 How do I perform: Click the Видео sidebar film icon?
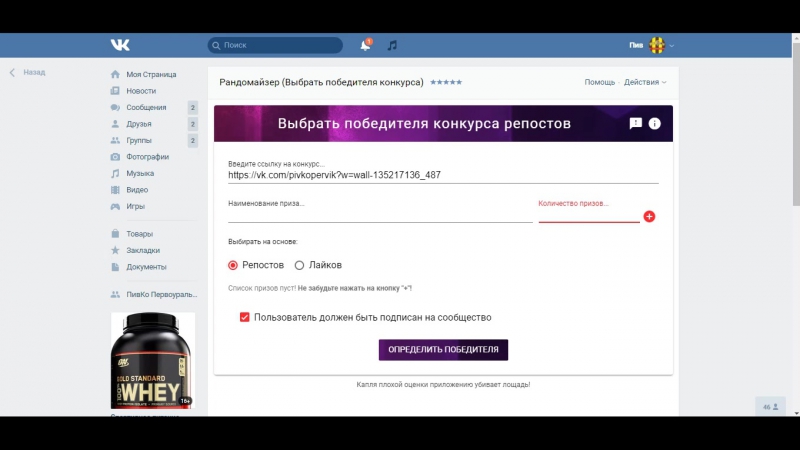tap(115, 190)
